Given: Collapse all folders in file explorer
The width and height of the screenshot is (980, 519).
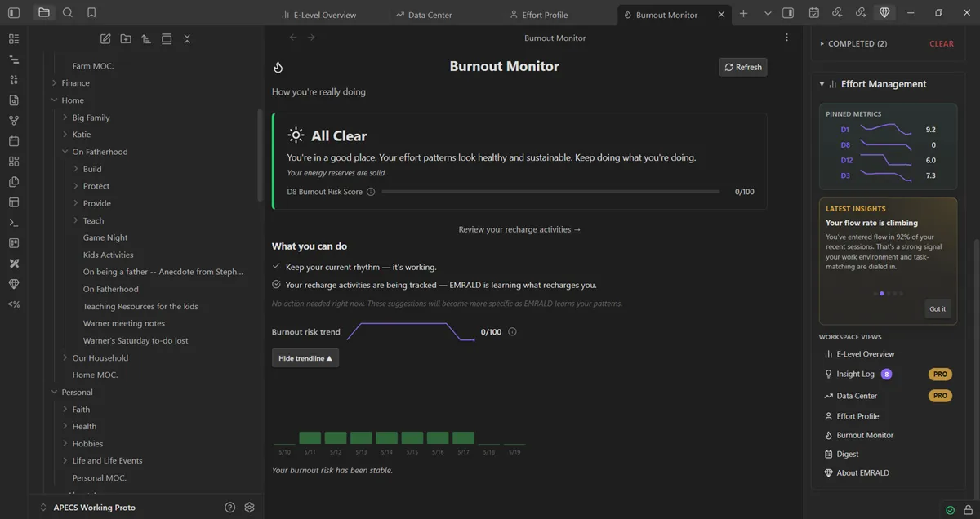Looking at the screenshot, I should point(187,39).
